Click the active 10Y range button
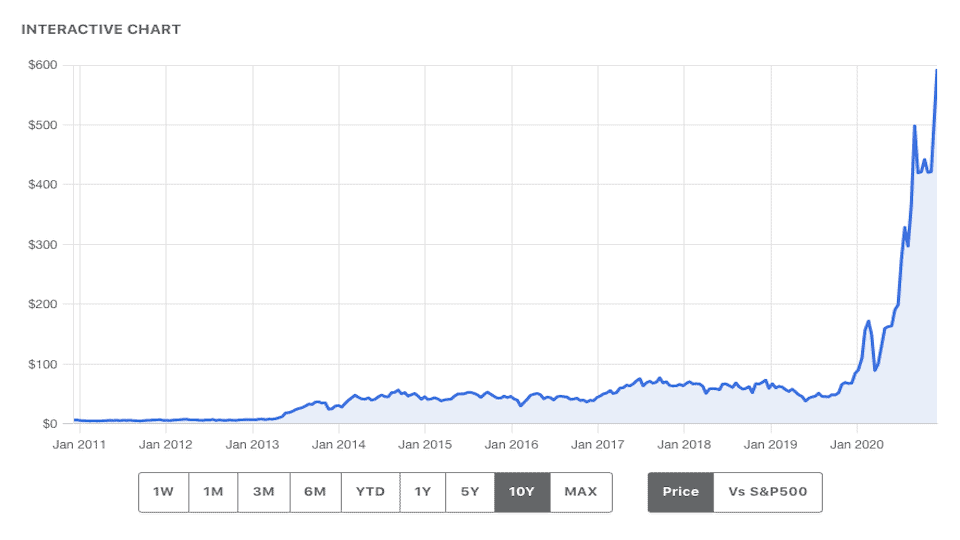This screenshot has width=960, height=540. [522, 492]
